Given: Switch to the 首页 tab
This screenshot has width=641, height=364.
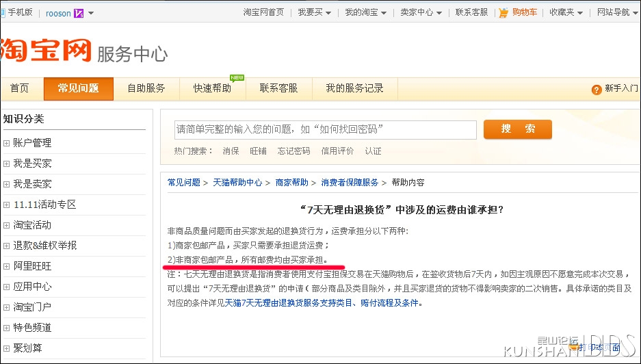Looking at the screenshot, I should (19, 88).
